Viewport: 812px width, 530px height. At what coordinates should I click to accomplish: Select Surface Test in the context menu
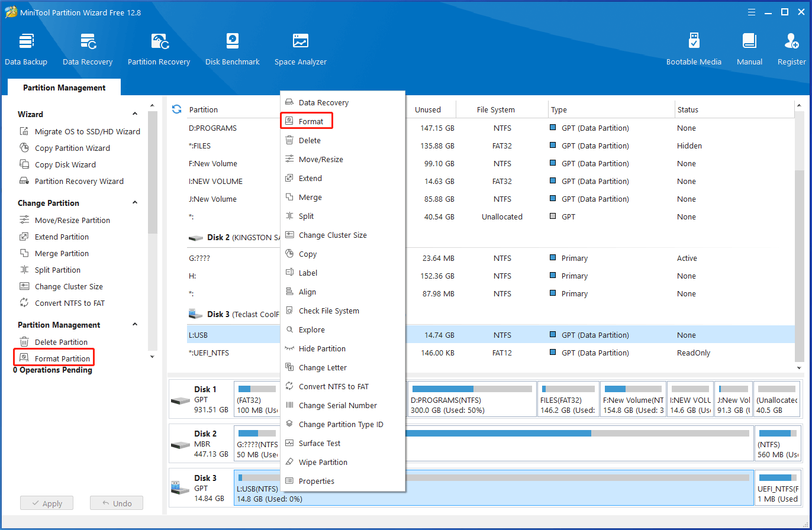(343, 443)
